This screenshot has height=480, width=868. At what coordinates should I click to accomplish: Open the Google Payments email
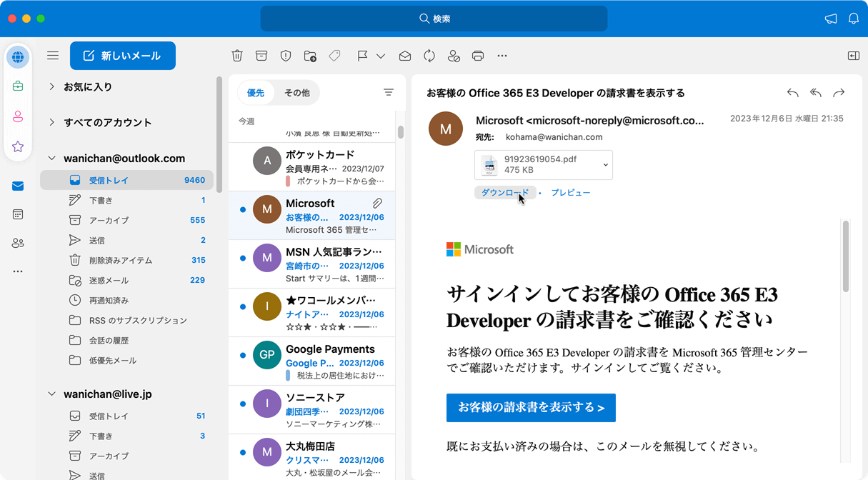311,361
